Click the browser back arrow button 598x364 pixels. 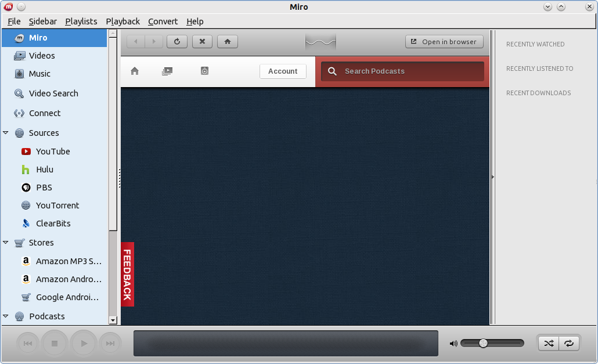coord(136,42)
